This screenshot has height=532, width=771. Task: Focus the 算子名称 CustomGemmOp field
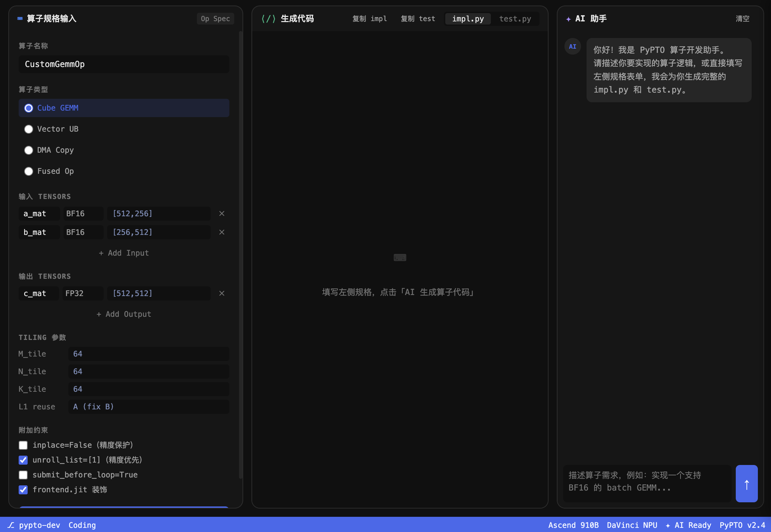(x=124, y=64)
